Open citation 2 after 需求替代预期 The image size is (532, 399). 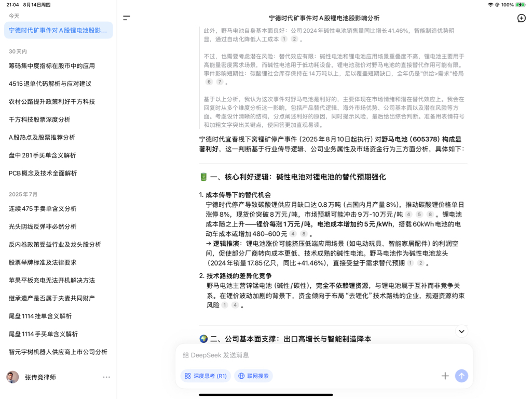point(421,263)
